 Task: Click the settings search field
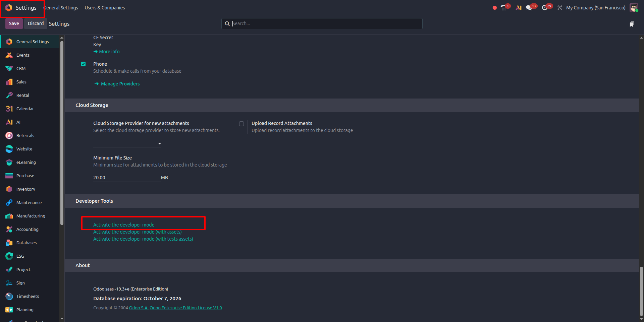coord(322,23)
